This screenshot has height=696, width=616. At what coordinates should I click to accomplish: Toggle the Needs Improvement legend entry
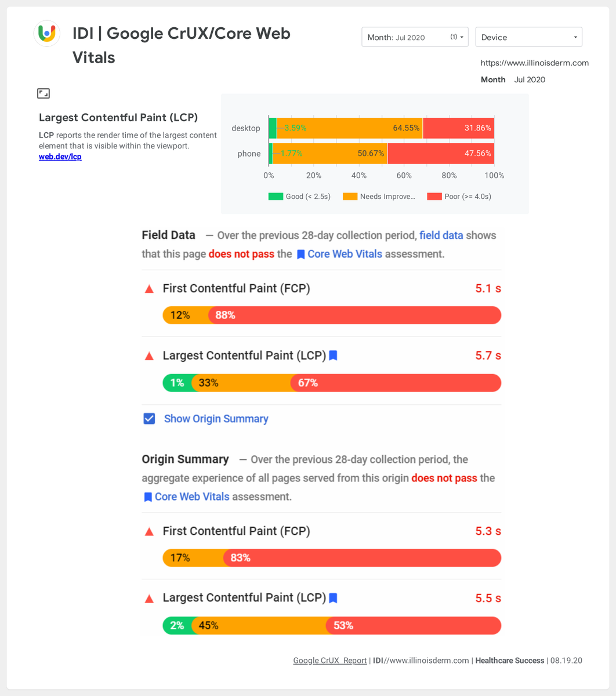coord(379,197)
